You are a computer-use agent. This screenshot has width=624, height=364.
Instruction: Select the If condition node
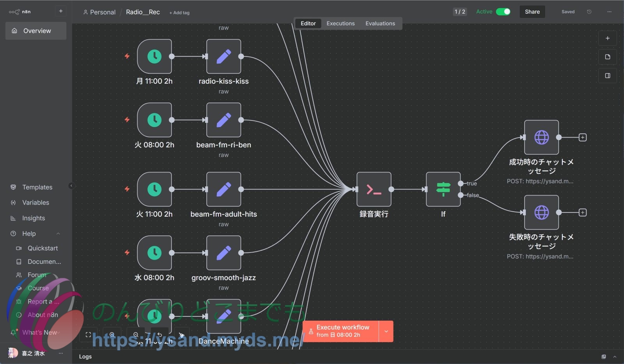point(443,189)
